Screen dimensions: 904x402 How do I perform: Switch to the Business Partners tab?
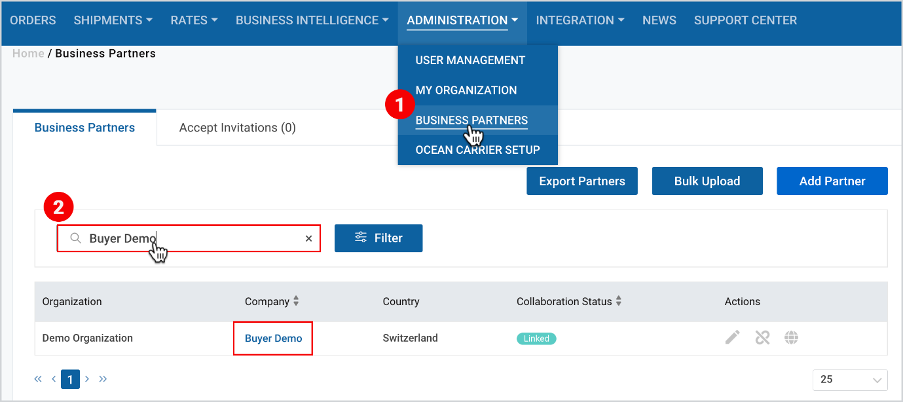pyautogui.click(x=85, y=127)
